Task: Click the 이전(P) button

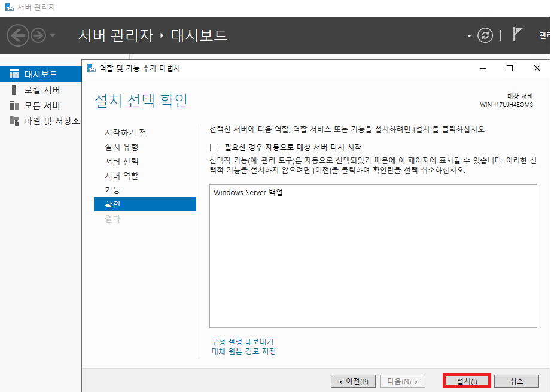Action: (x=353, y=381)
